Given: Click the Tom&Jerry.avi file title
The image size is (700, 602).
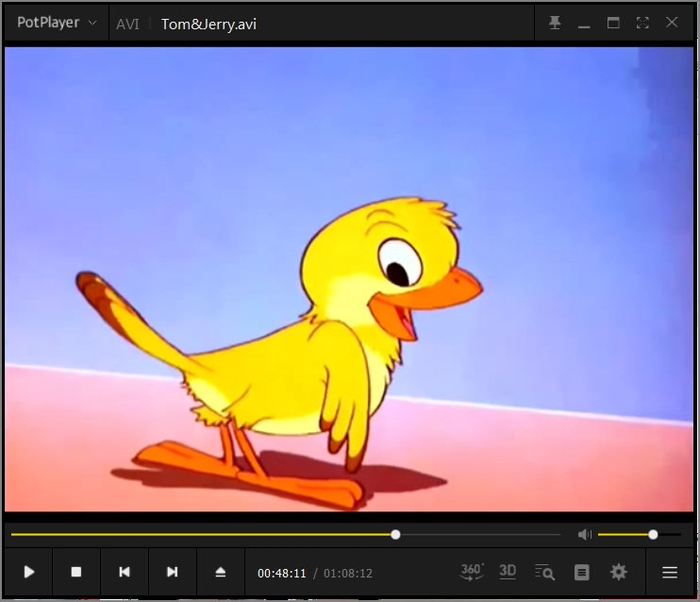Looking at the screenshot, I should click(x=208, y=25).
